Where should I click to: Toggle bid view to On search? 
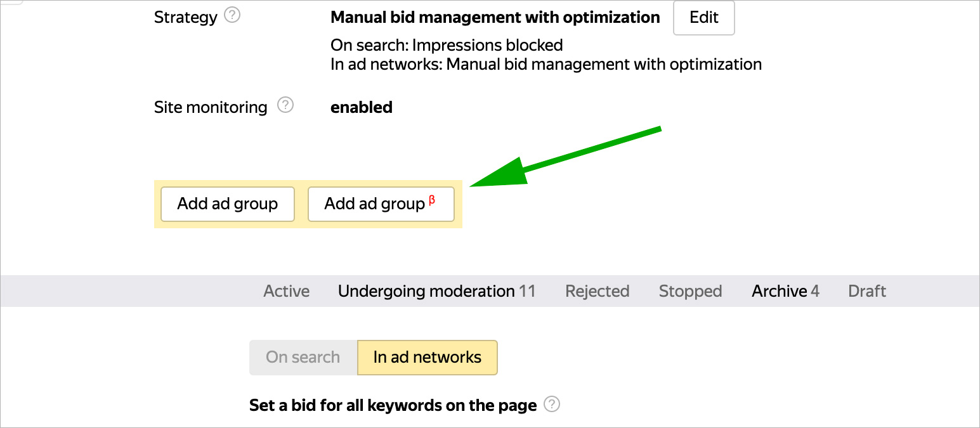pos(303,357)
